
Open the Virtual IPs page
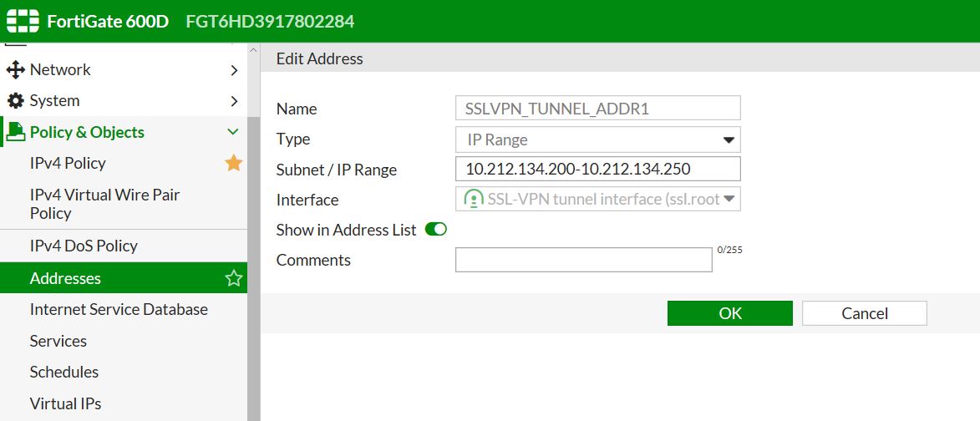click(124, 403)
